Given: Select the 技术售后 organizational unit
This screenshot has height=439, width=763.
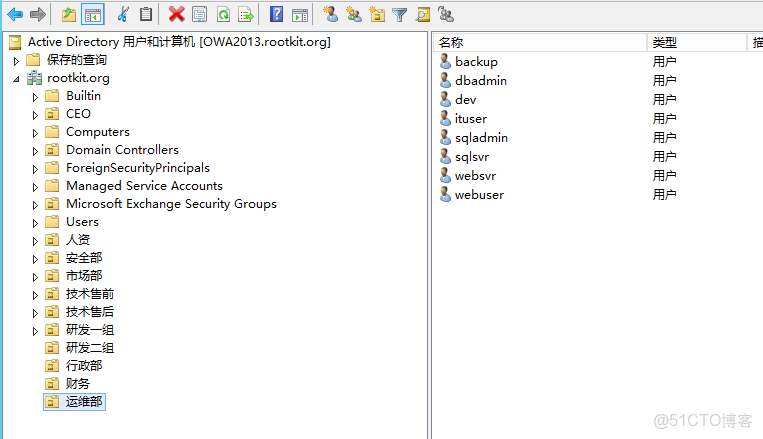Looking at the screenshot, I should [90, 312].
